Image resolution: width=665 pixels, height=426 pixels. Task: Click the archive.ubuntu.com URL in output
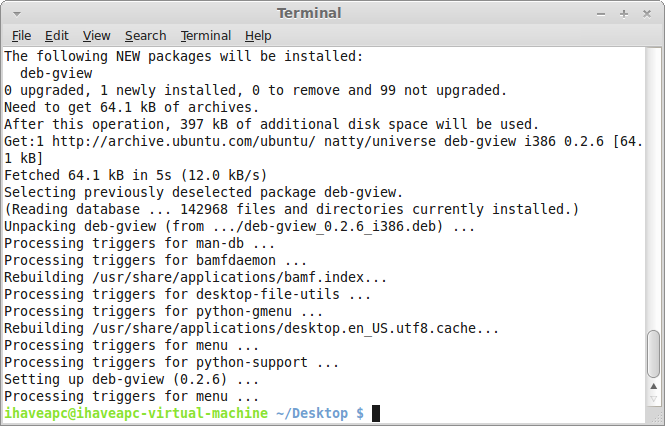tap(184, 141)
